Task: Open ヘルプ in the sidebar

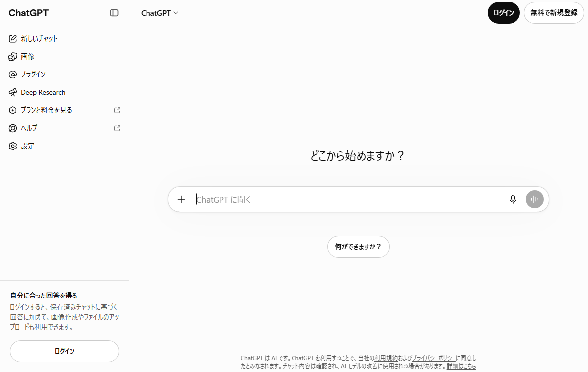Action: tap(64, 128)
